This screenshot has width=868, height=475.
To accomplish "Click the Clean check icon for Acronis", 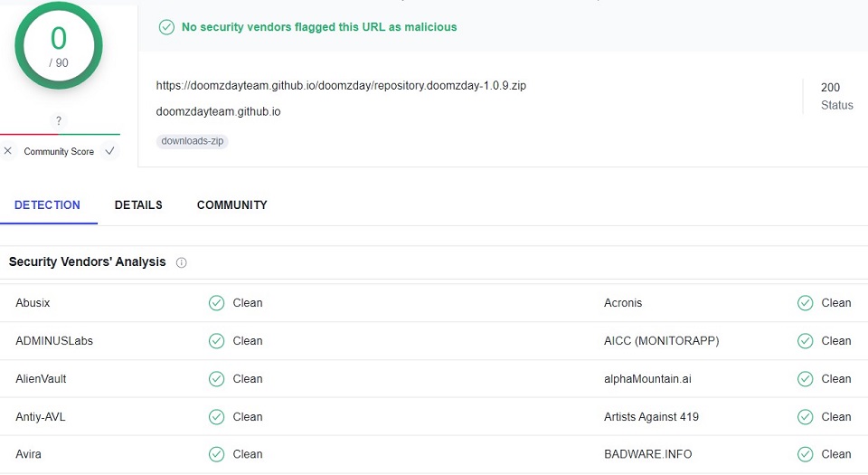I will [x=805, y=303].
